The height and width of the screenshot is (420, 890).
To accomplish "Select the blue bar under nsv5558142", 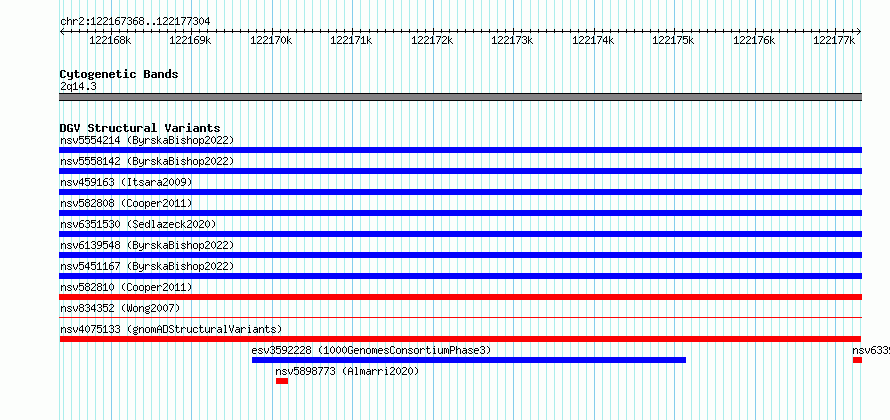I will click(460, 171).
